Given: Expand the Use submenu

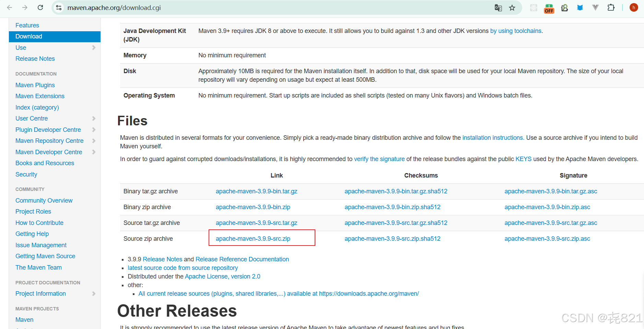Looking at the screenshot, I should (94, 48).
